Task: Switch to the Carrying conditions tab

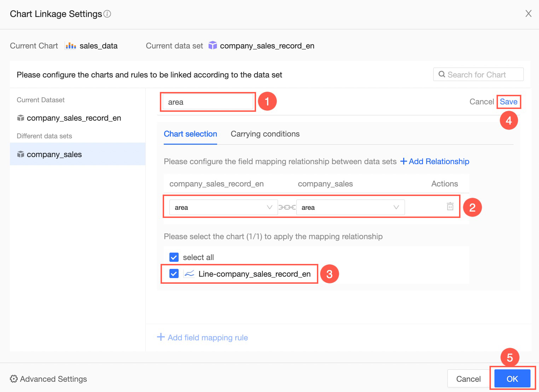Action: (x=265, y=134)
